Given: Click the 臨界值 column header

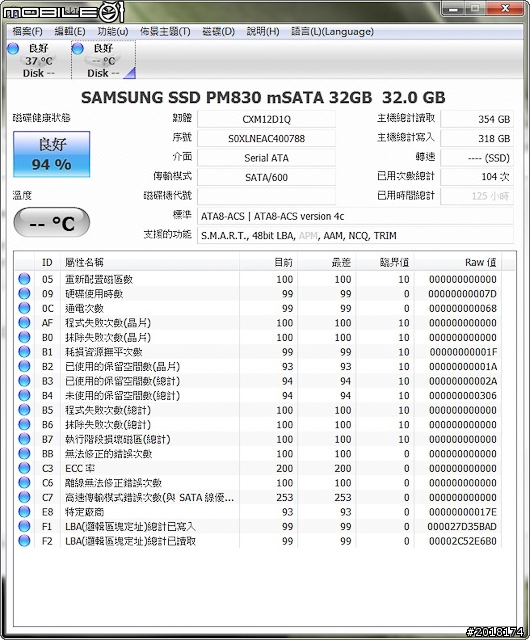Looking at the screenshot, I should coord(385,262).
